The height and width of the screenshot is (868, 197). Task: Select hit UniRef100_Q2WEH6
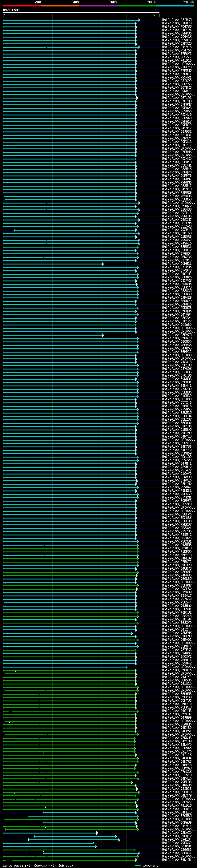click(177, 633)
